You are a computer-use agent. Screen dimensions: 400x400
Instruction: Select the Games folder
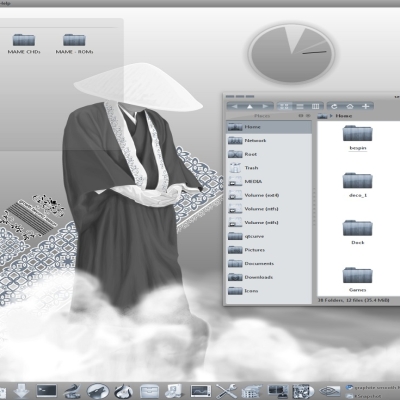pyautogui.click(x=357, y=279)
